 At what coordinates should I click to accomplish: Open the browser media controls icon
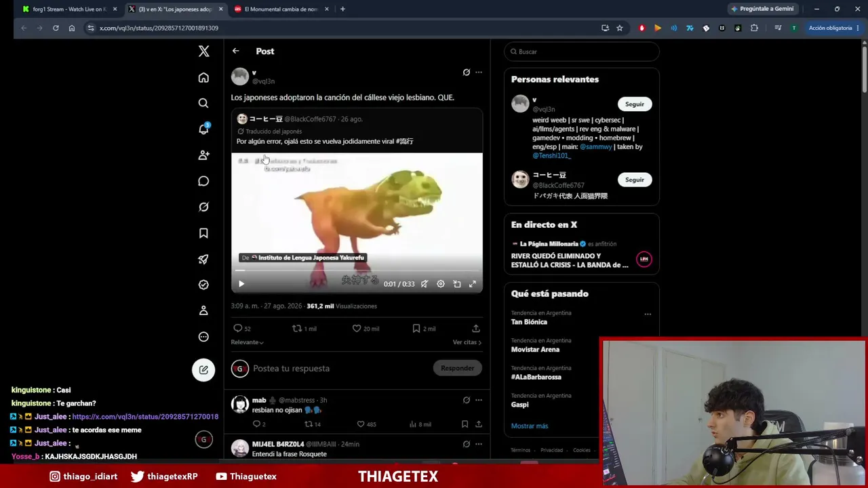(778, 28)
